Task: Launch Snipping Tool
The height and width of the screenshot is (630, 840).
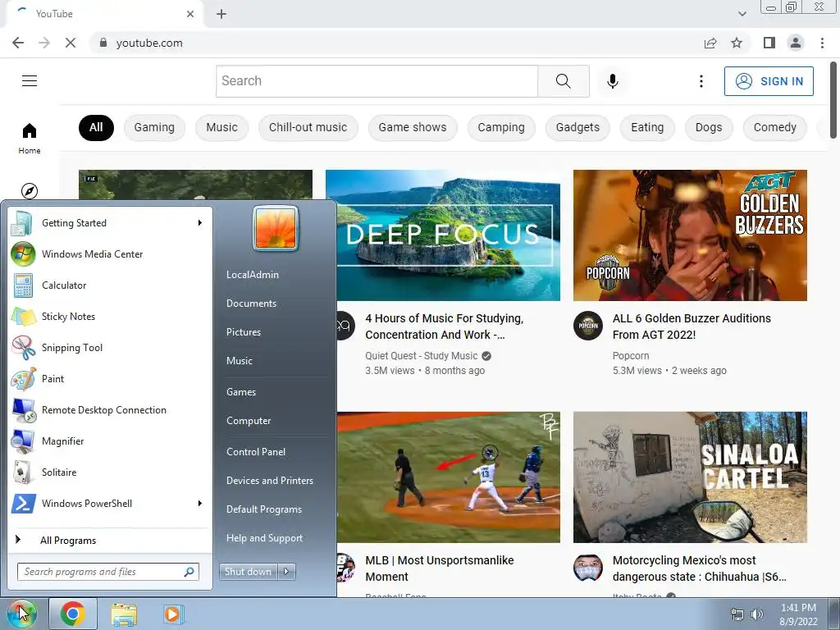Action: [x=110, y=348]
